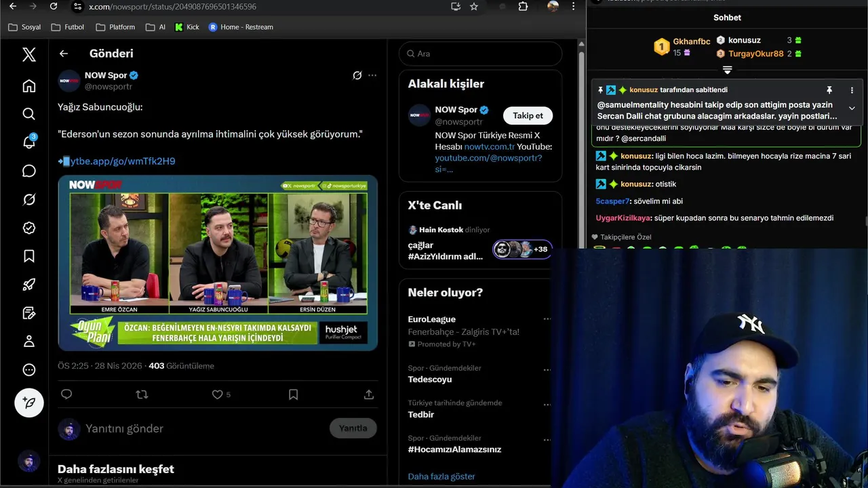Open Profile icon in sidebar

(28, 342)
